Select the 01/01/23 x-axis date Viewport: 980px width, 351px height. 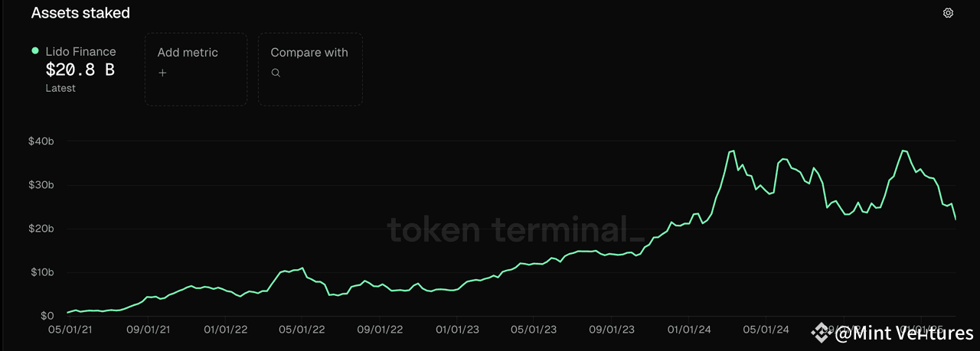point(457,330)
